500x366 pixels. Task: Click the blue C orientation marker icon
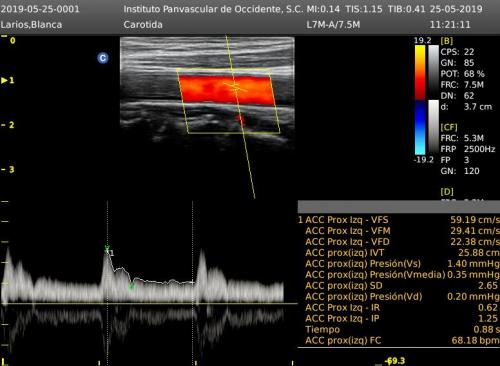point(103,58)
